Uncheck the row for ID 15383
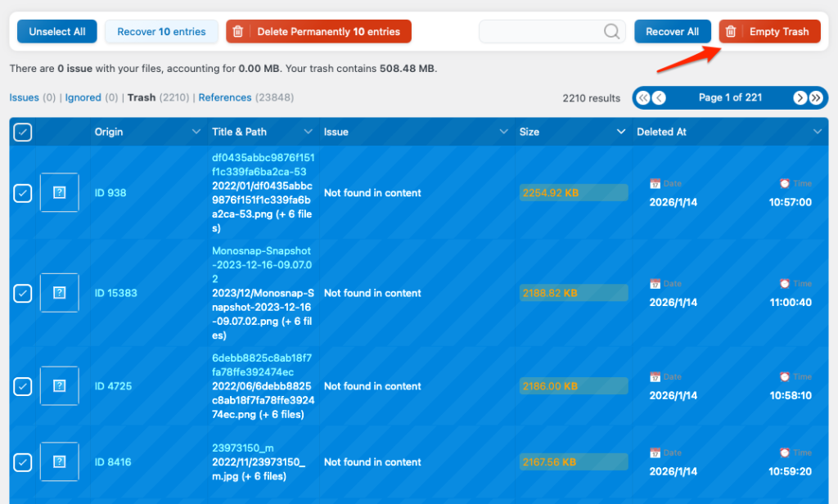Viewport: 838px width, 504px height. click(23, 293)
